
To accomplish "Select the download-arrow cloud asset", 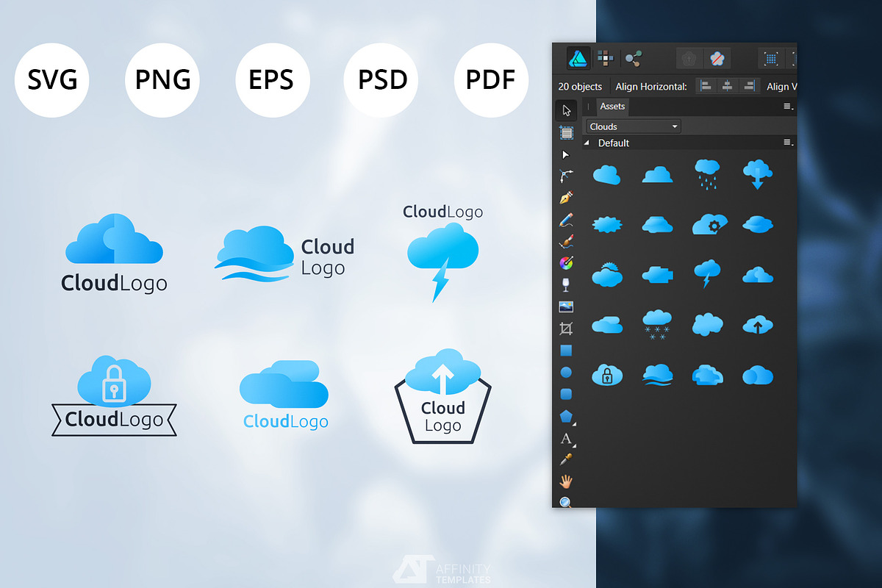I will 758,175.
